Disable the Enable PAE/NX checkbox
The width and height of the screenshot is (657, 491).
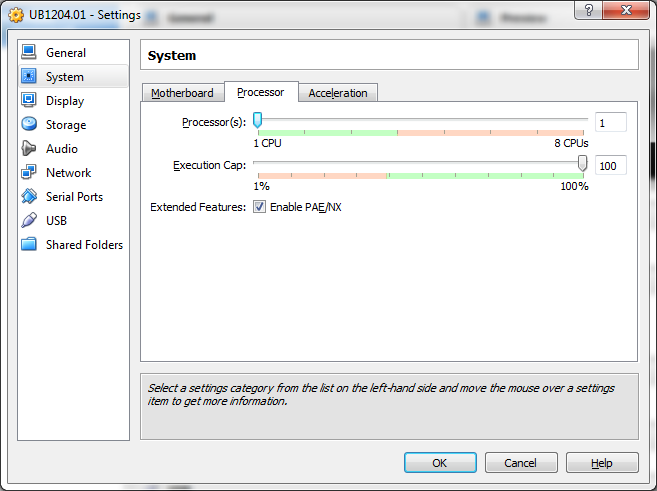coord(259,207)
